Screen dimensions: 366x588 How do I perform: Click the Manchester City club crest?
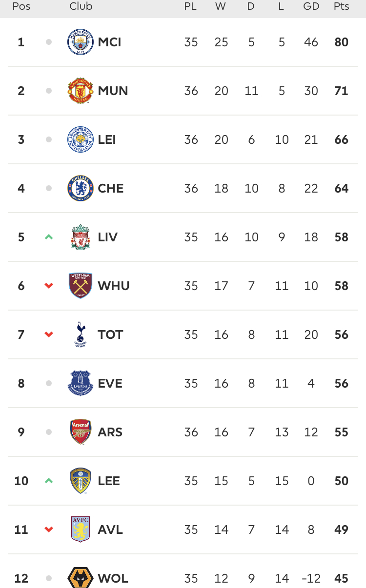pyautogui.click(x=81, y=42)
